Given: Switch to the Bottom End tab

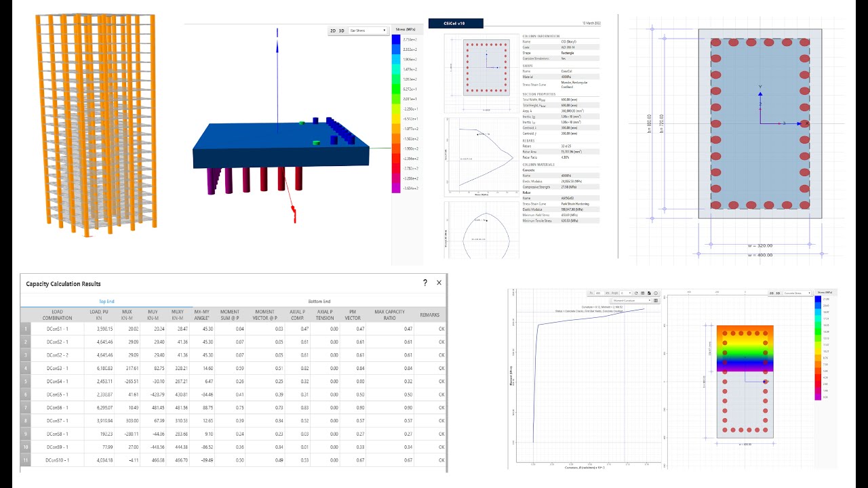Looking at the screenshot, I should point(319,302).
